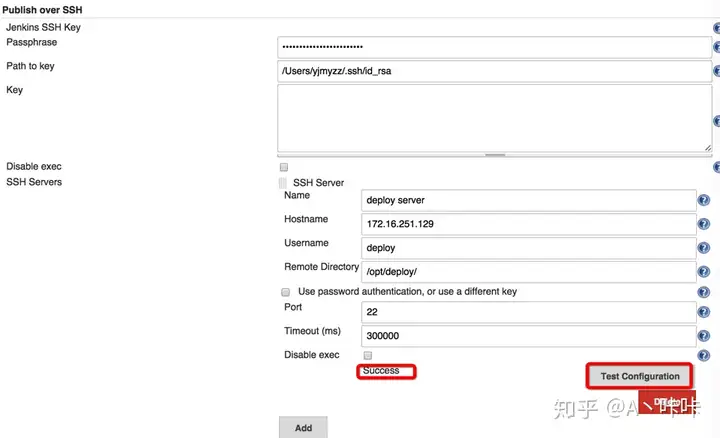Grab the SSH Server drag handle
Screen dimensions: 720x438
click(283, 183)
